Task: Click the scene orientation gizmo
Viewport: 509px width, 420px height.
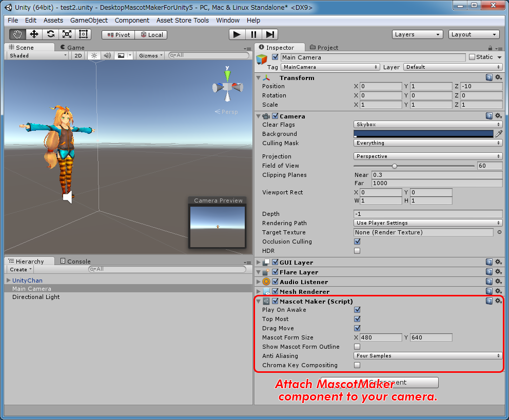Action: (227, 87)
